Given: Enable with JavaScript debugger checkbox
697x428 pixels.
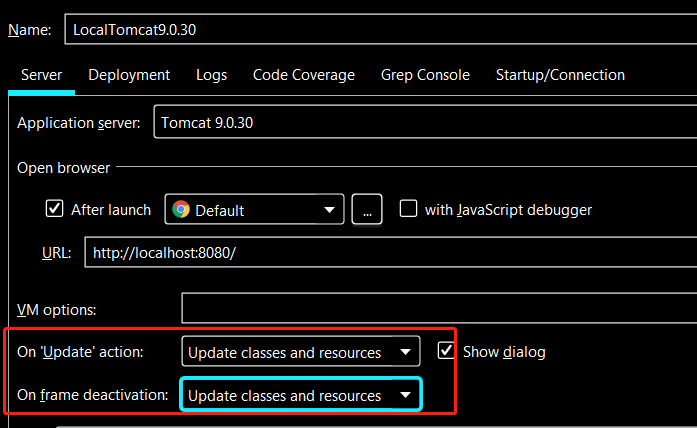Looking at the screenshot, I should (408, 208).
